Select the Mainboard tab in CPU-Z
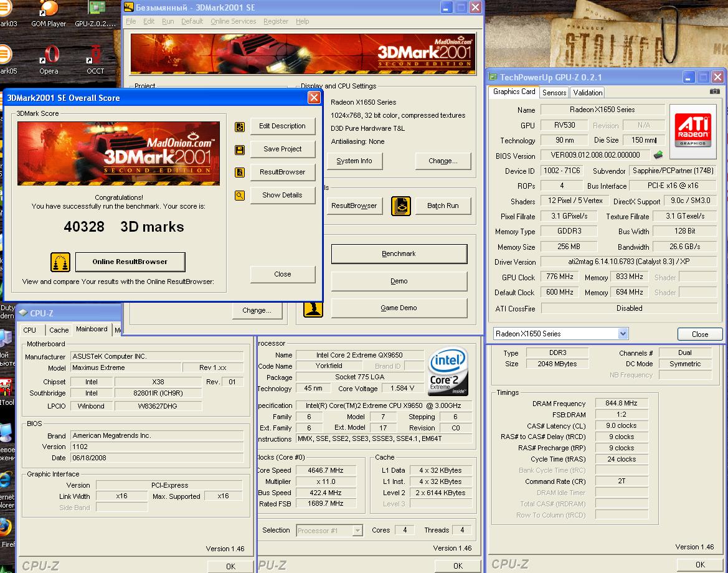 tap(92, 329)
